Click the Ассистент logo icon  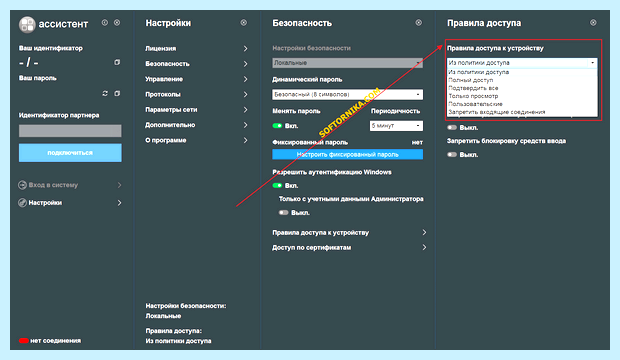click(27, 24)
